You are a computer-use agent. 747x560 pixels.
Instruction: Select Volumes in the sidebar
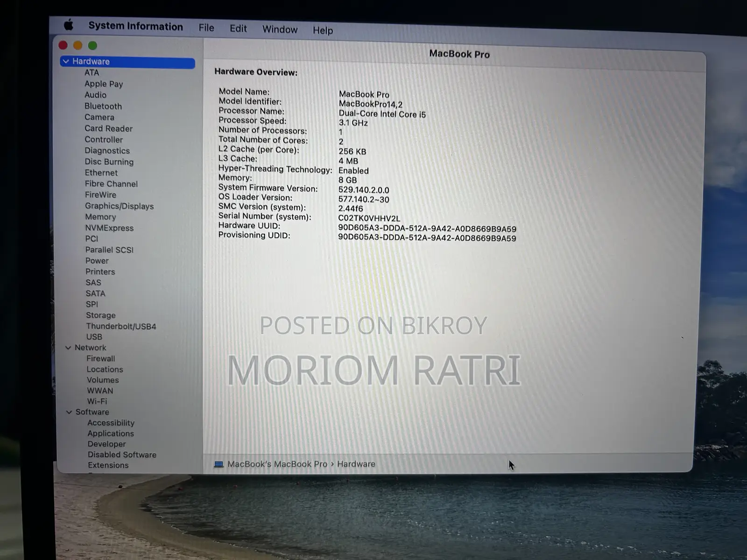coord(103,380)
